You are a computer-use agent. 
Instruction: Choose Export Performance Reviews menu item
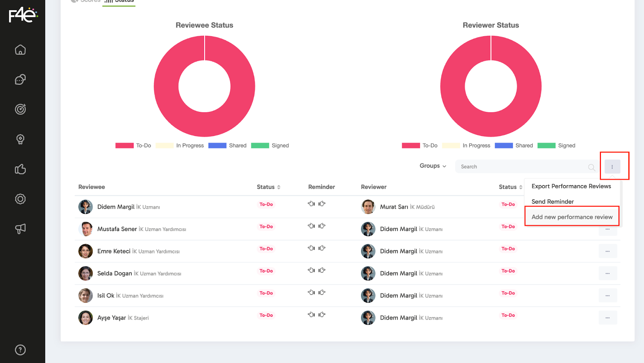tap(571, 186)
